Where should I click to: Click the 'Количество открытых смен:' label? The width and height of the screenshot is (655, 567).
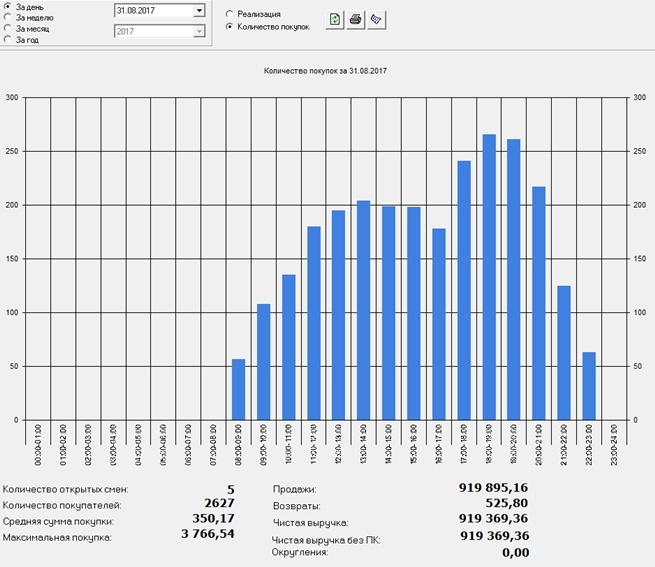pos(66,489)
